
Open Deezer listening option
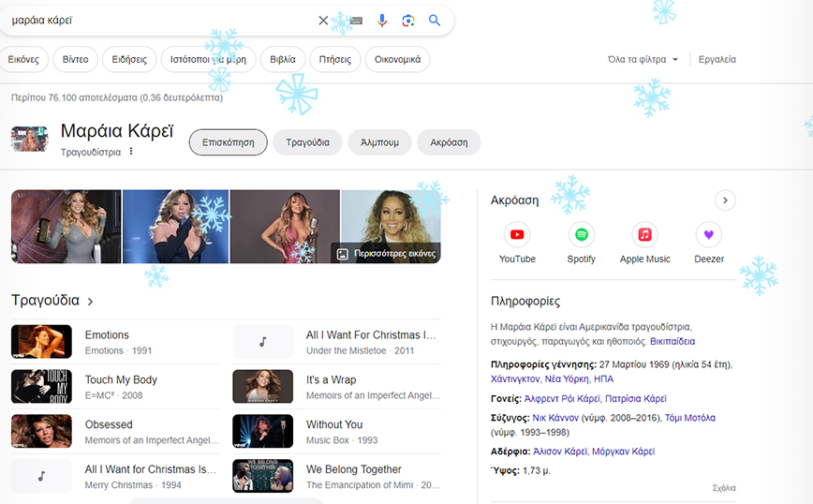point(709,235)
